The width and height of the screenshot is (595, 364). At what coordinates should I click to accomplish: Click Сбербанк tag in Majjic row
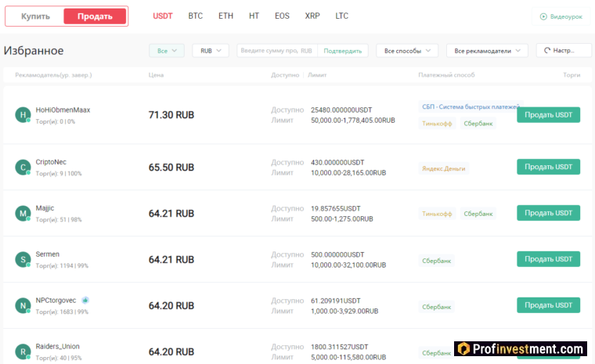[x=478, y=214]
